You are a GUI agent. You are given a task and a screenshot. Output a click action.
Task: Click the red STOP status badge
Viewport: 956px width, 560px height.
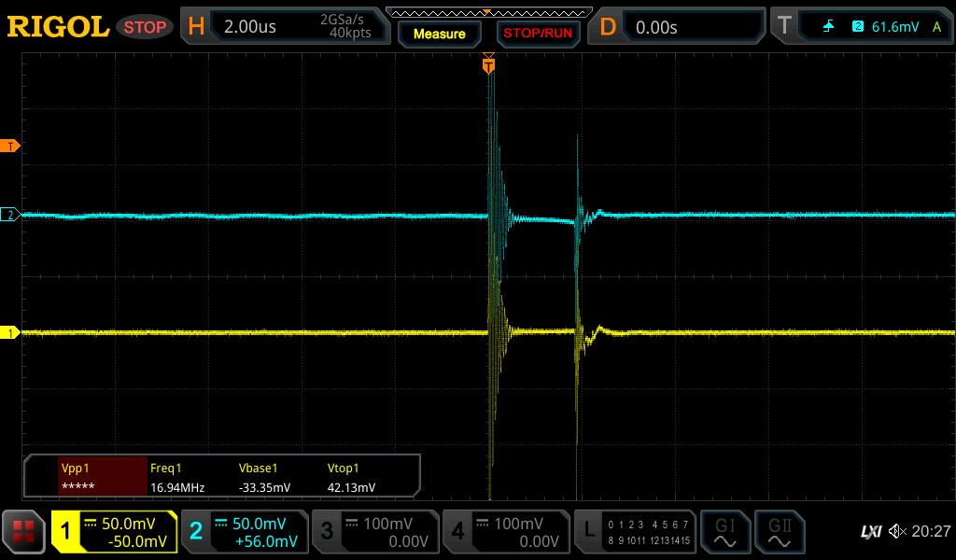pyautogui.click(x=145, y=27)
